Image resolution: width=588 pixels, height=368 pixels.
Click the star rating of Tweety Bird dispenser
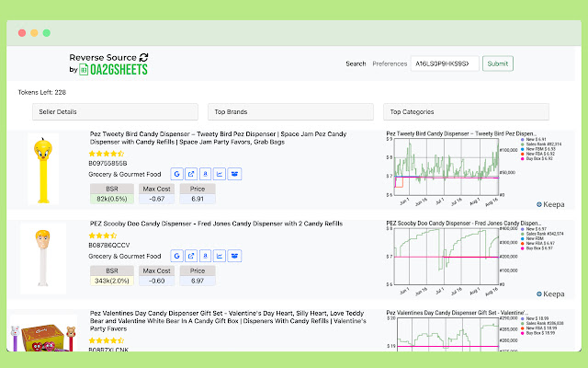[x=107, y=154]
